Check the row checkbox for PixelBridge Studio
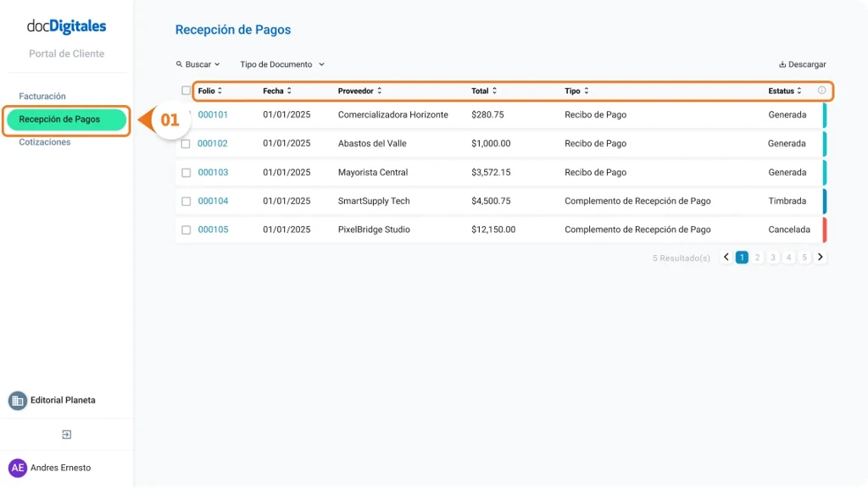 point(186,229)
